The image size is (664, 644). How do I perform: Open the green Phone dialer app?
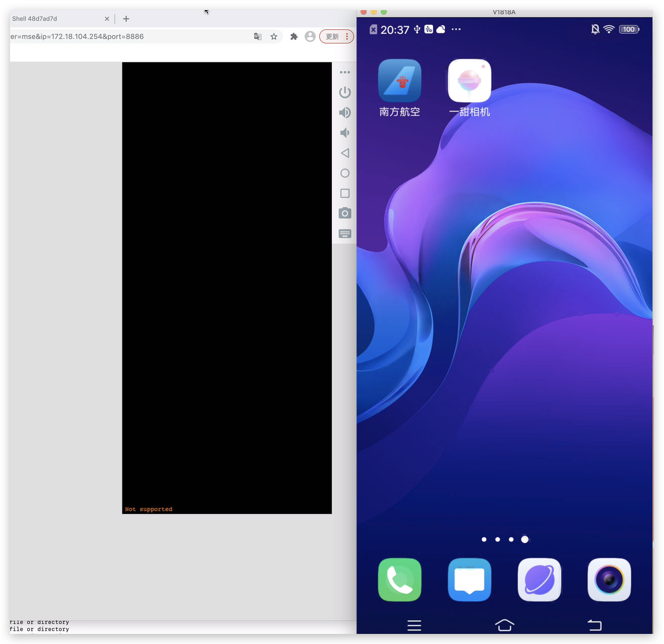(x=400, y=579)
